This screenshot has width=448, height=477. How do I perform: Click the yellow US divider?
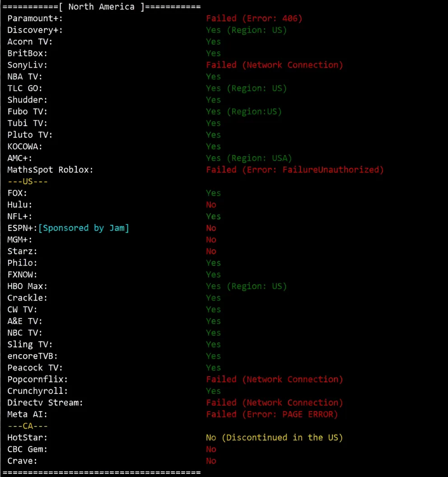tap(28, 182)
